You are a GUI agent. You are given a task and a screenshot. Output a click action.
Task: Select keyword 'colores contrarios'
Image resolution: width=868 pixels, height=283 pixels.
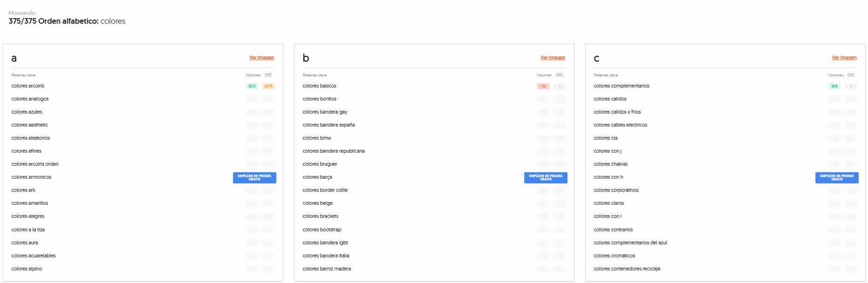click(x=613, y=230)
